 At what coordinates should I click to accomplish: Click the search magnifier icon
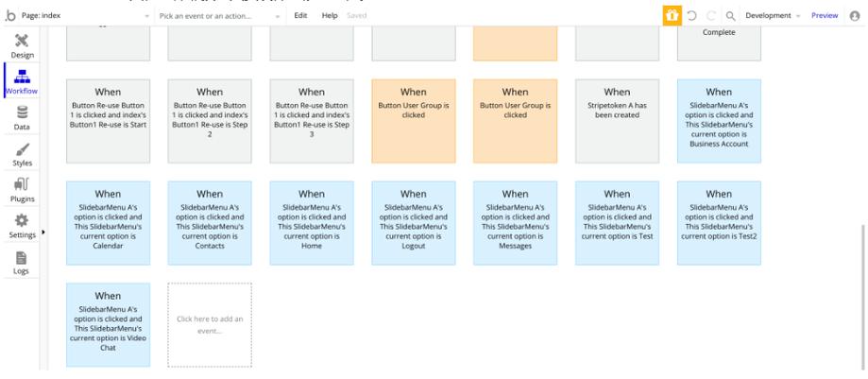tap(730, 16)
